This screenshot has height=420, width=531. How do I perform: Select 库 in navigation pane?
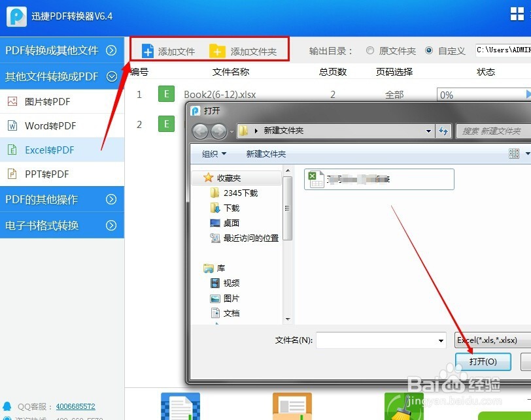click(214, 268)
